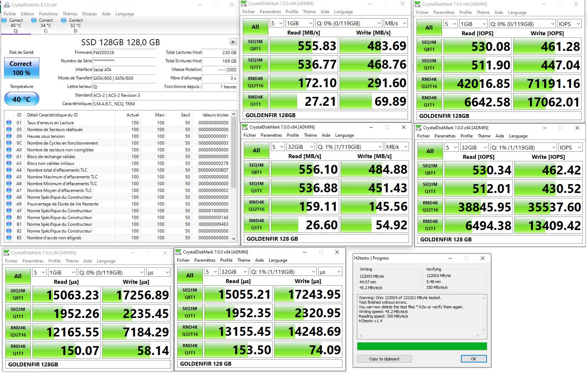Run RND4K Q1T1 test in 32GiB µs window

click(190, 349)
